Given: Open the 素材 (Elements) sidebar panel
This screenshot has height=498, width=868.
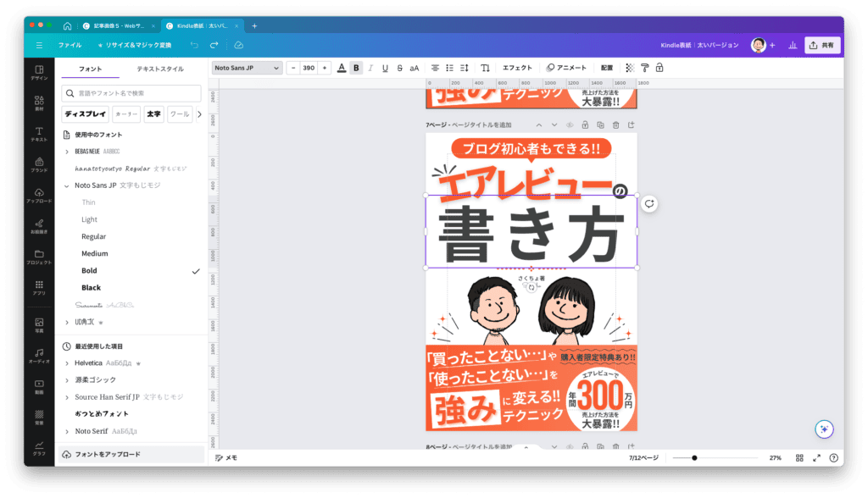Looking at the screenshot, I should coord(39,103).
